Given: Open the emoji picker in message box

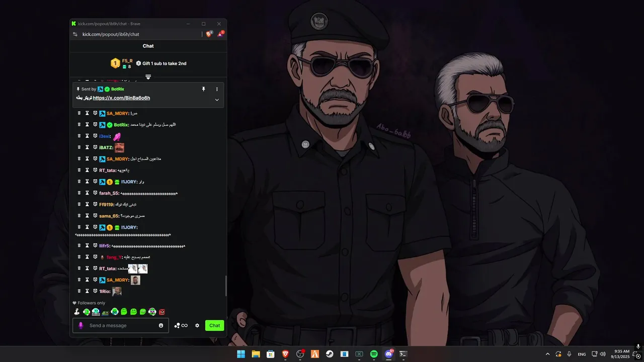Looking at the screenshot, I should pyautogui.click(x=161, y=325).
